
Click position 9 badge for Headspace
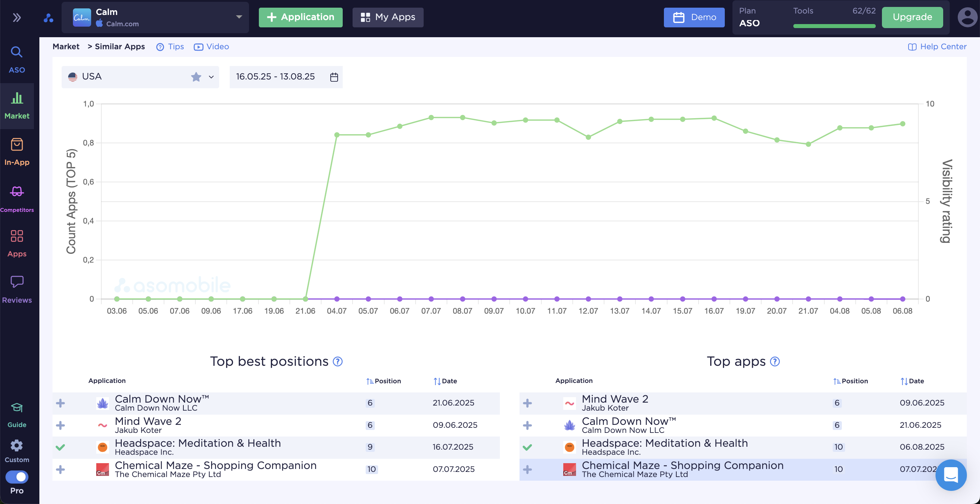click(370, 447)
